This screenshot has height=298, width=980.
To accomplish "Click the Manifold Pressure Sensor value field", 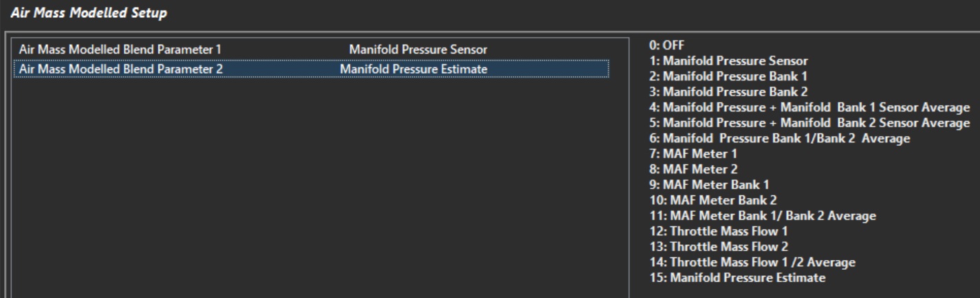I will click(418, 50).
